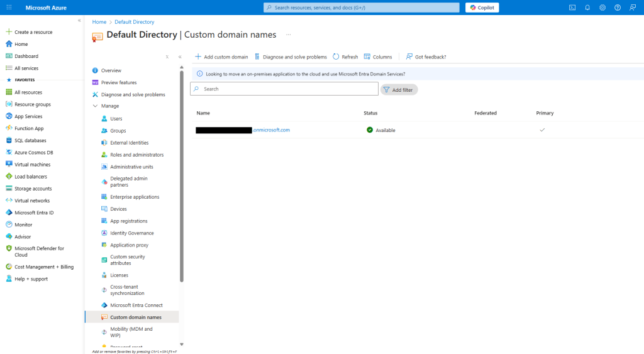This screenshot has width=644, height=354.
Task: Click the App Services icon
Action: coord(9,116)
